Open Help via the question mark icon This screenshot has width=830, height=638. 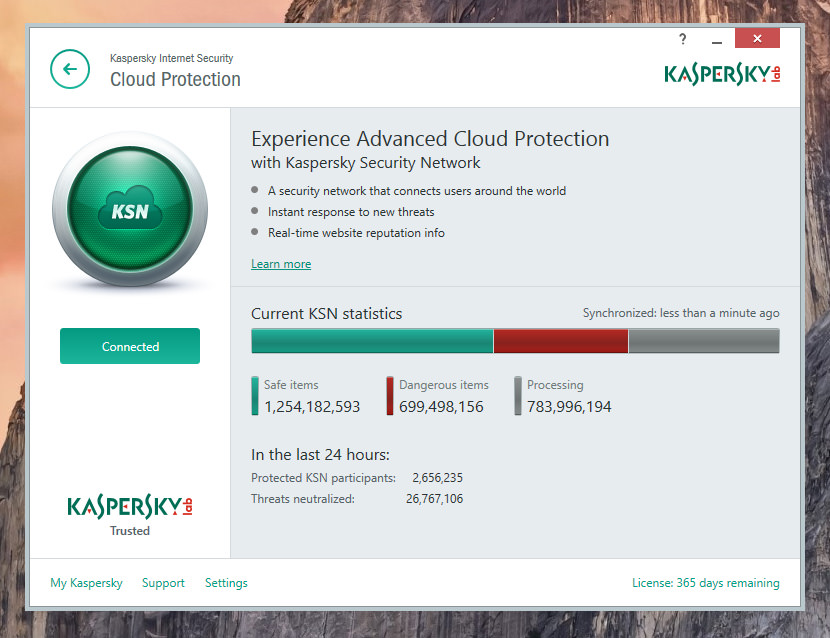click(682, 38)
